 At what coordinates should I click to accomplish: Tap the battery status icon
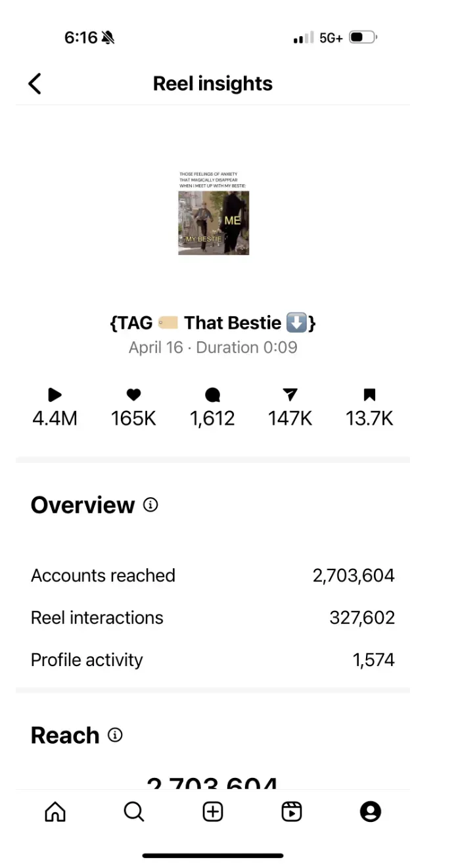point(363,37)
